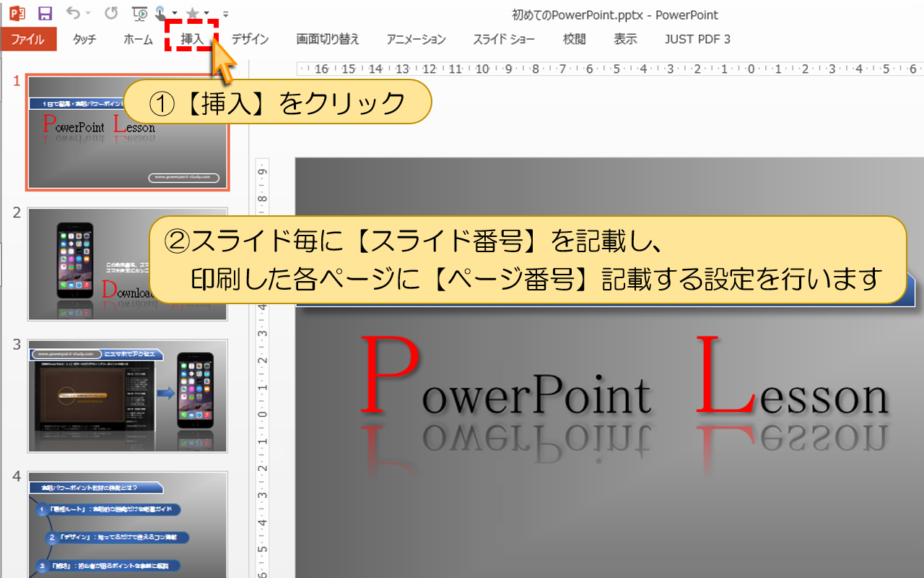This screenshot has width=924, height=578.
Task: Open the dropdown arrow beside star icon
Action: pyautogui.click(x=207, y=14)
